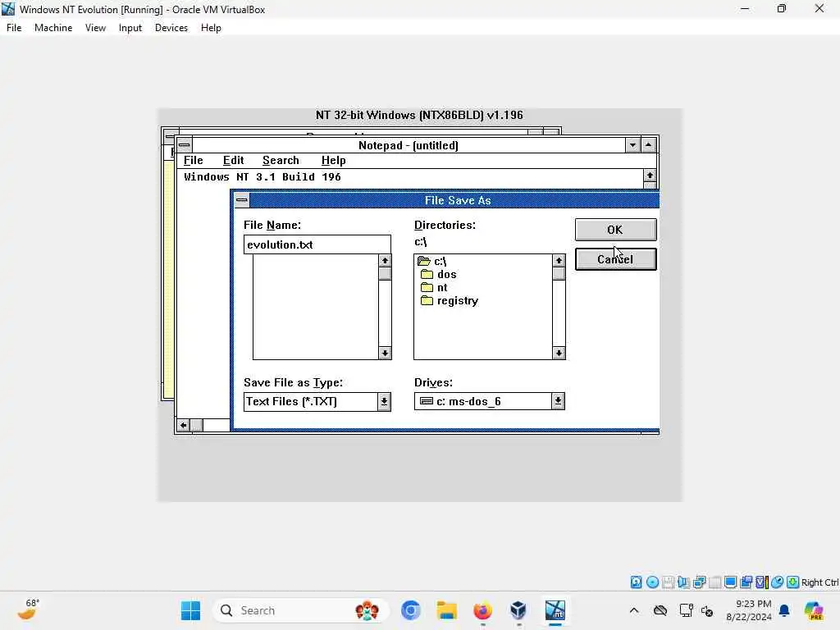The image size is (840, 630).
Task: Click the File Name field containing evolution.txt
Action: pyautogui.click(x=317, y=244)
